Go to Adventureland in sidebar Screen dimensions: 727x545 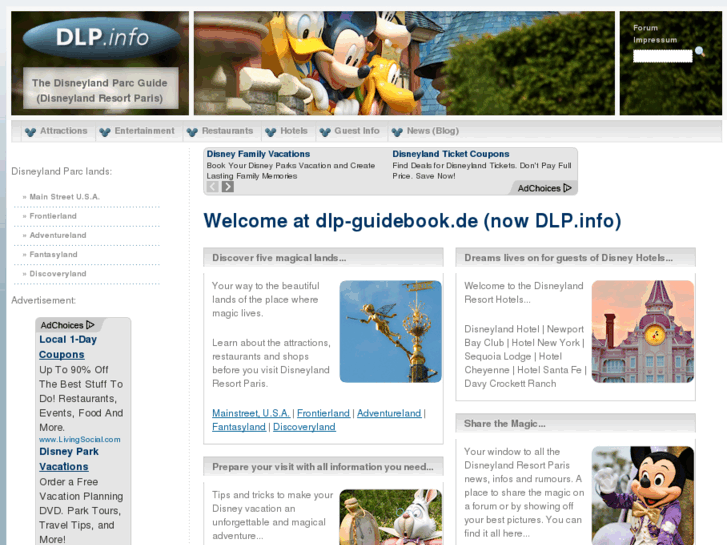click(57, 236)
